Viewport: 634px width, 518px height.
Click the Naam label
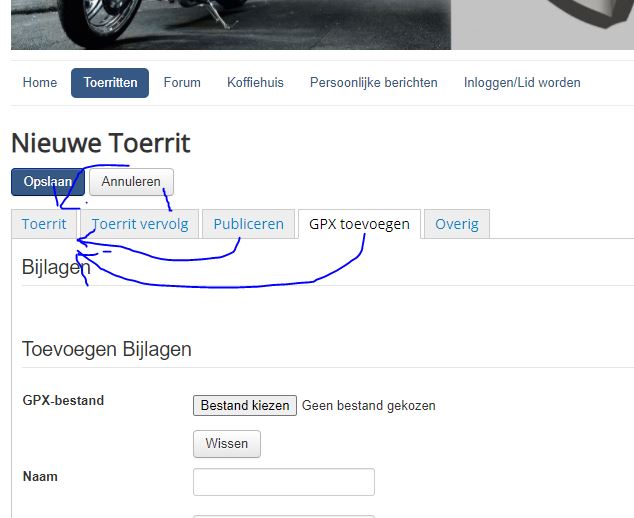click(40, 476)
